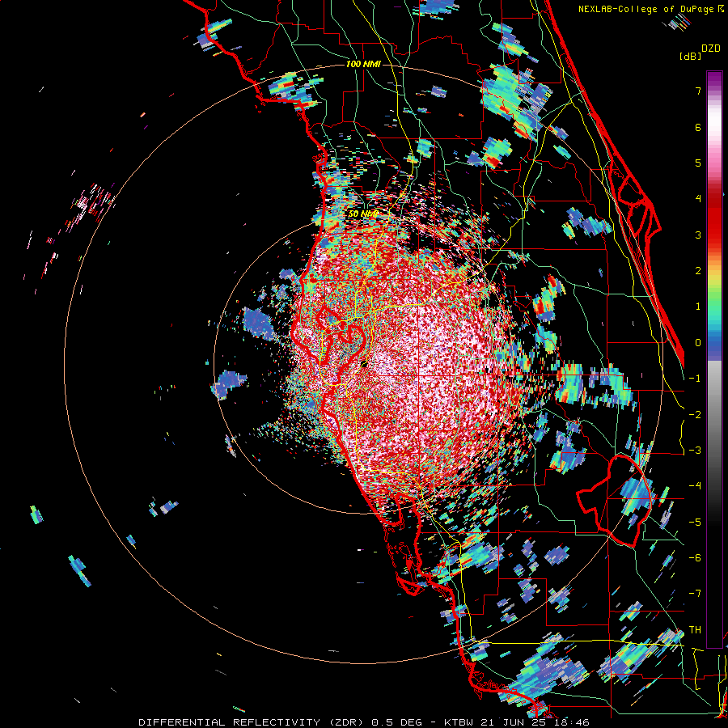The height and width of the screenshot is (728, 728).
Task: Click the gray colorbar segment near -2 dB
Action: (714, 415)
